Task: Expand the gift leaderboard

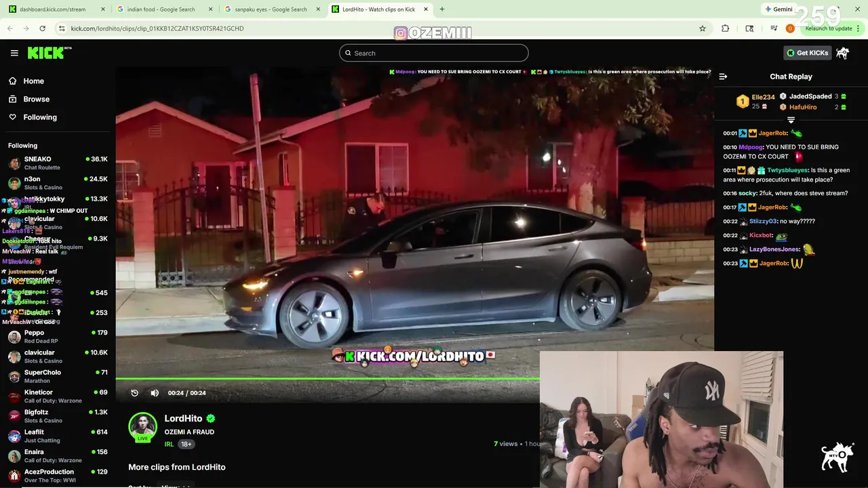Action: coord(791,120)
